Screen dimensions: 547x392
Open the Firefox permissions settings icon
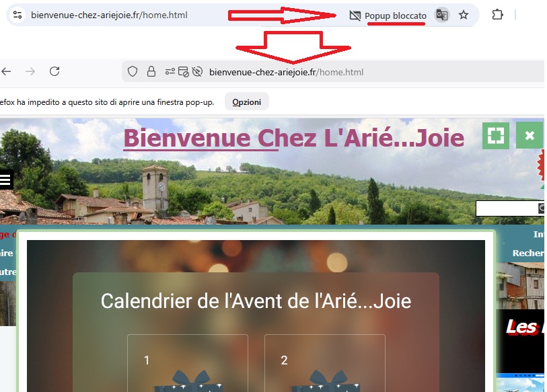(170, 71)
